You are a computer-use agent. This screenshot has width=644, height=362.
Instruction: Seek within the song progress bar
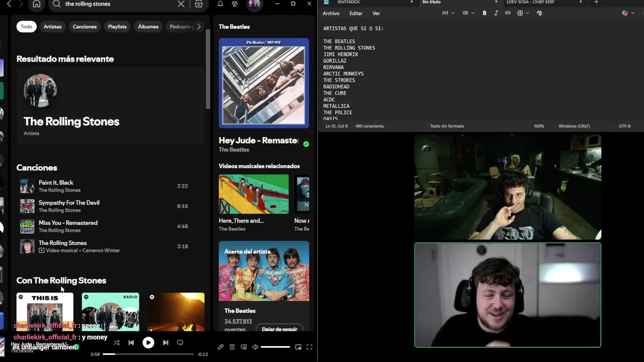pyautogui.click(x=148, y=354)
